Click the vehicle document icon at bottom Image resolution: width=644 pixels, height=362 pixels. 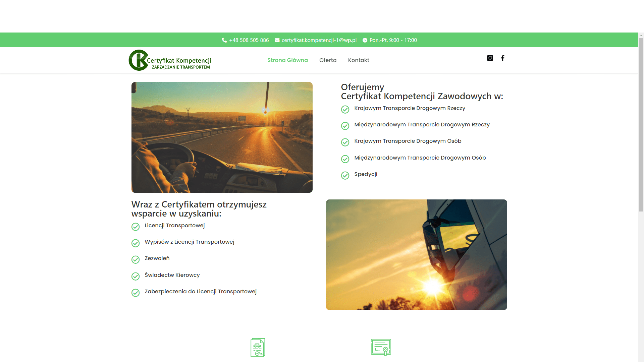click(x=258, y=348)
